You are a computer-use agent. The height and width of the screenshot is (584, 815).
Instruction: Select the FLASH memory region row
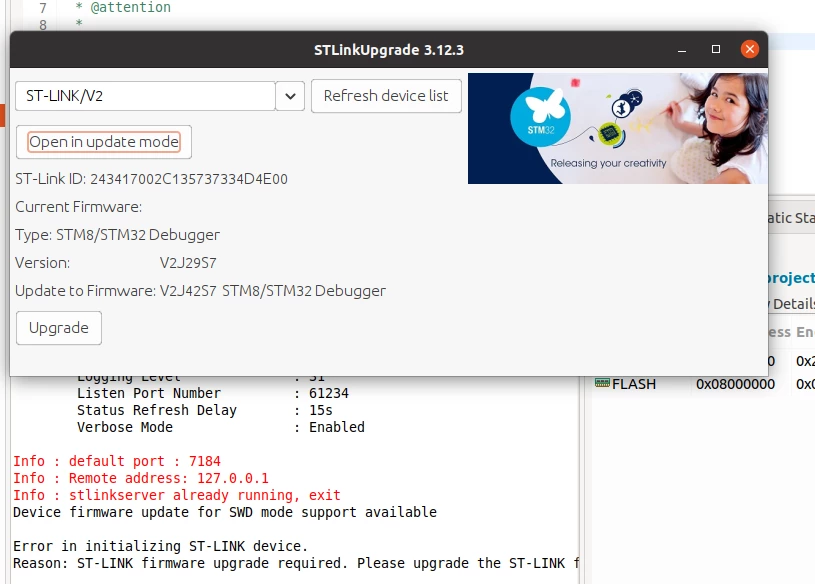tap(704, 384)
